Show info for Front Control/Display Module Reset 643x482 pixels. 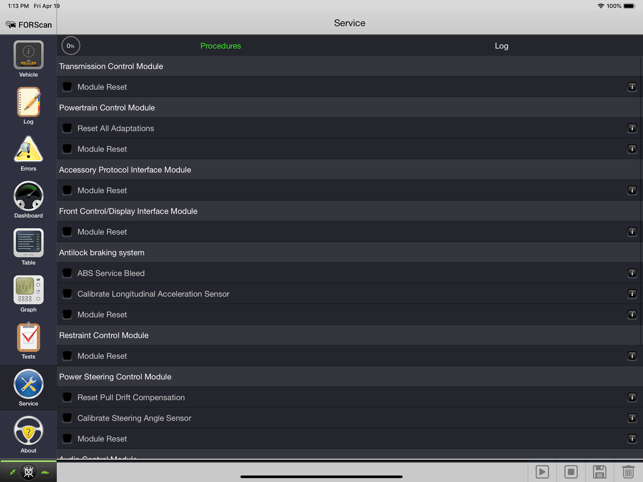[632, 232]
